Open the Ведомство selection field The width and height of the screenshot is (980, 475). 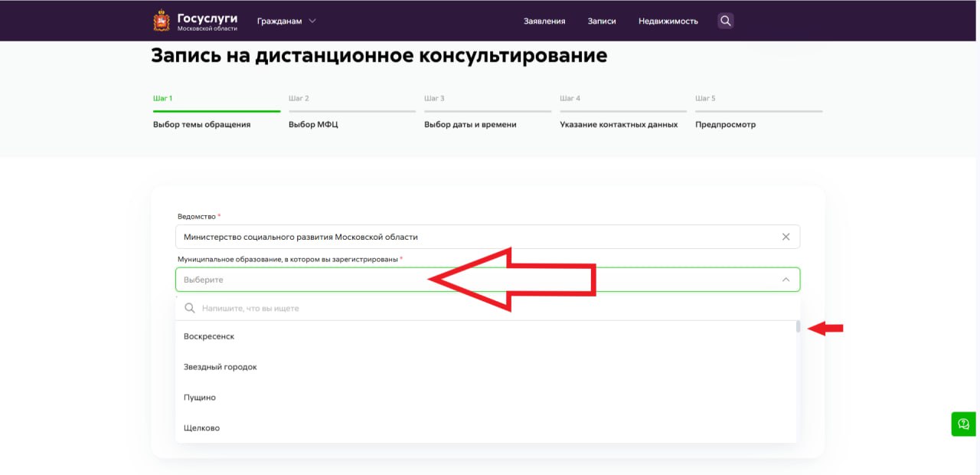click(x=475, y=237)
